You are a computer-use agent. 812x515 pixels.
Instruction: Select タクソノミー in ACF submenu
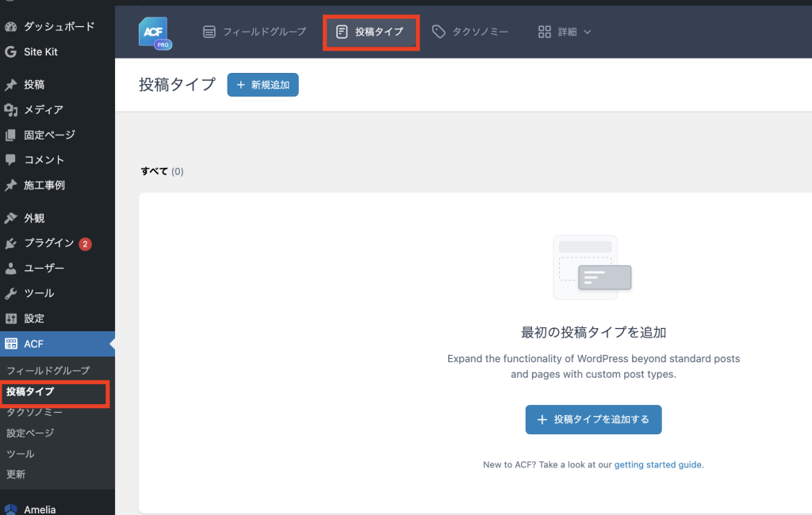pos(34,412)
